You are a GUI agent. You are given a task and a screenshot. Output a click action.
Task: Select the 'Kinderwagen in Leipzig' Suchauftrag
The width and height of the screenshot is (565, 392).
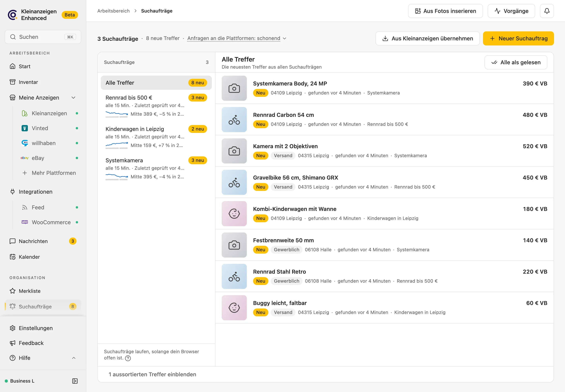click(x=156, y=137)
